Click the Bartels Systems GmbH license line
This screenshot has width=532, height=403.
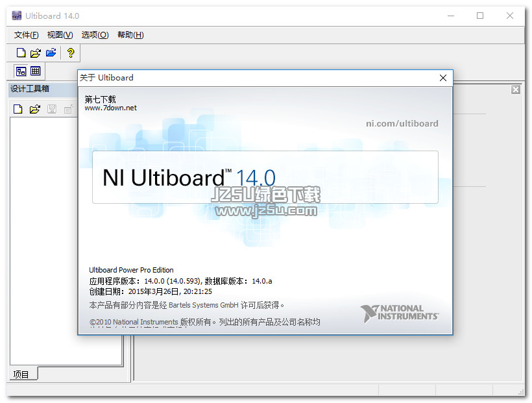coord(187,305)
